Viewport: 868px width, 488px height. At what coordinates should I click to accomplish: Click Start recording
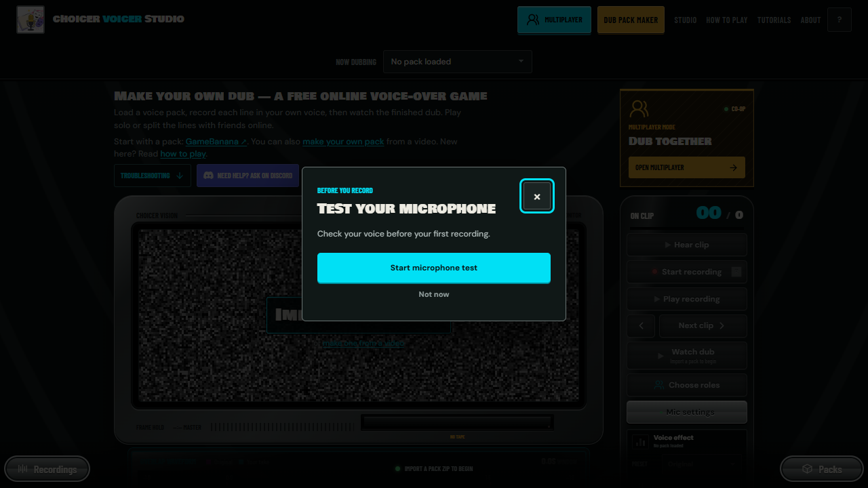point(687,272)
